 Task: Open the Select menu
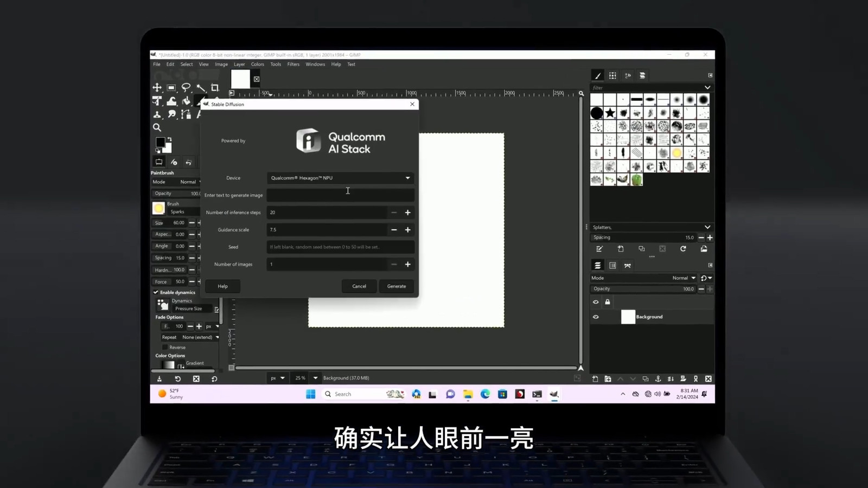tap(187, 64)
